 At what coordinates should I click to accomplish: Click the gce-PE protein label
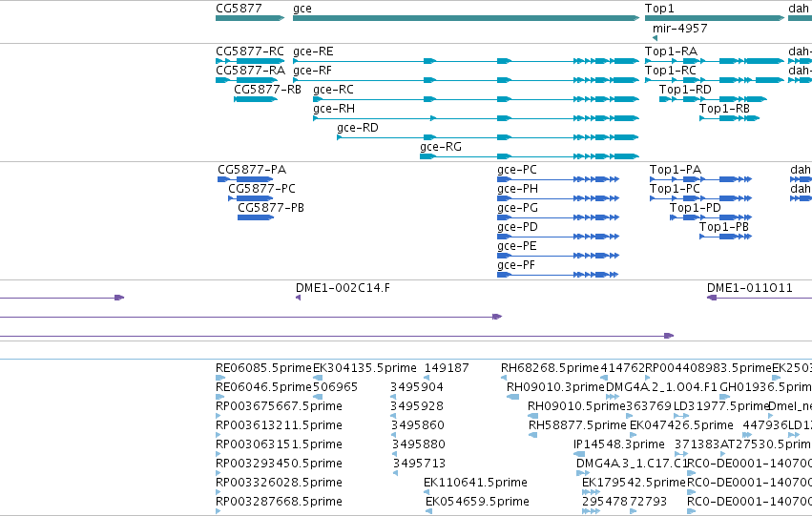(517, 246)
